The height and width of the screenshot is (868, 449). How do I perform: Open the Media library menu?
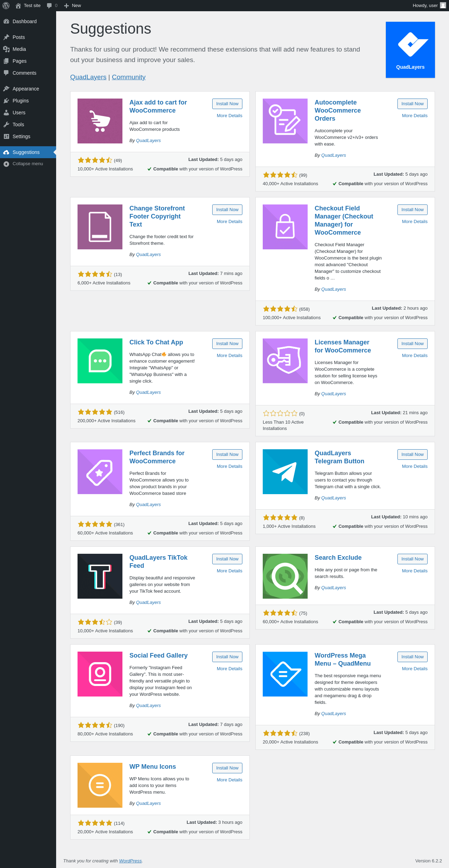pyautogui.click(x=28, y=49)
